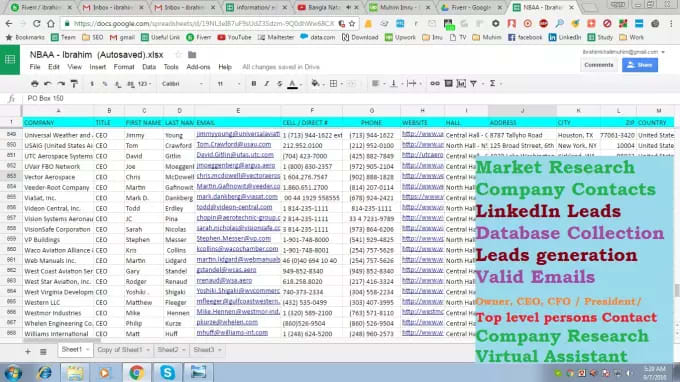The width and height of the screenshot is (680, 382).
Task: Bookmark this page with star icon
Action: [352, 23]
